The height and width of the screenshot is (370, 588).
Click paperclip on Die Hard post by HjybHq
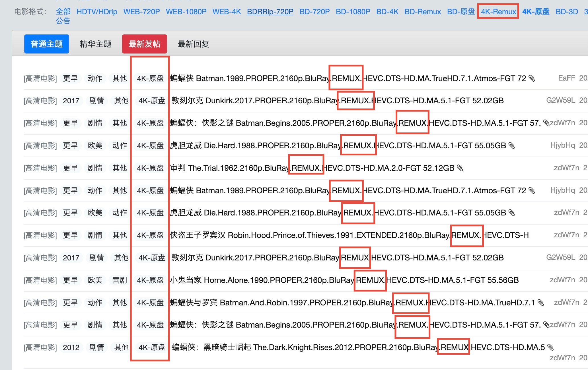pos(512,145)
